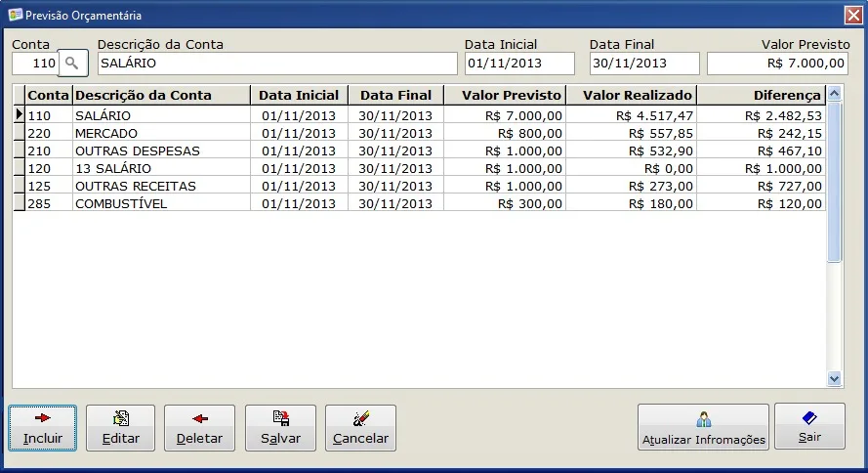The image size is (868, 473).
Task: Click Atualizar Infromações button
Action: 703,426
